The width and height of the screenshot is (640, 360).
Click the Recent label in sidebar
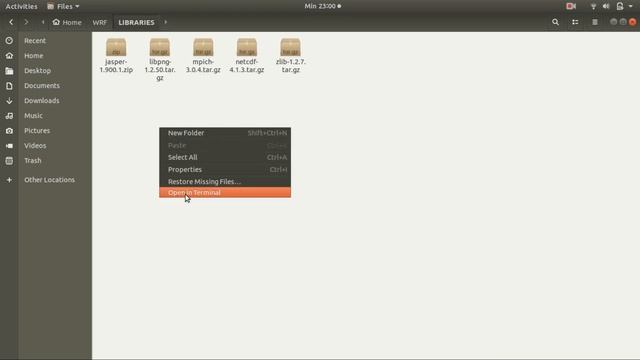[35, 40]
